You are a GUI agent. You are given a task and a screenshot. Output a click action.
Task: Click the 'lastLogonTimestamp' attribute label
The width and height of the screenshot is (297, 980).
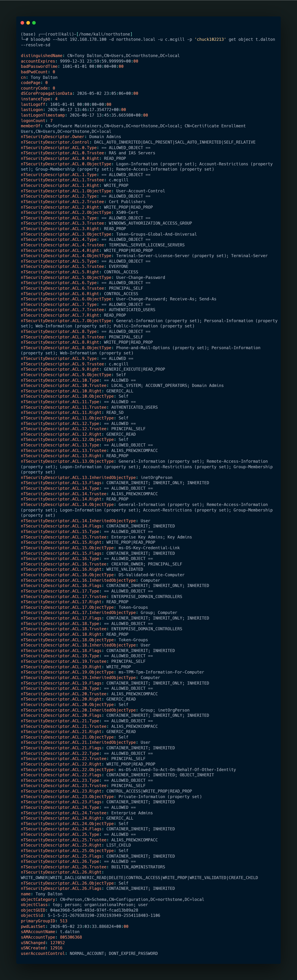tap(43, 115)
